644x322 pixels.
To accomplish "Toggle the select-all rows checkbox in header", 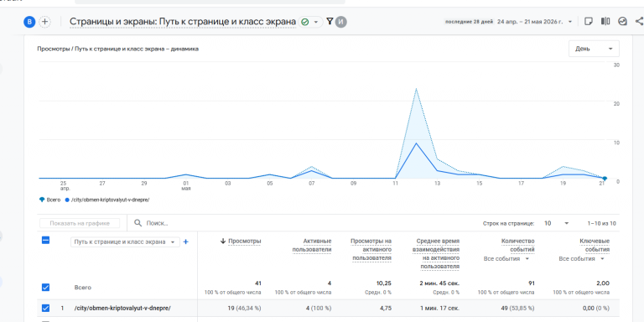I will tap(45, 241).
